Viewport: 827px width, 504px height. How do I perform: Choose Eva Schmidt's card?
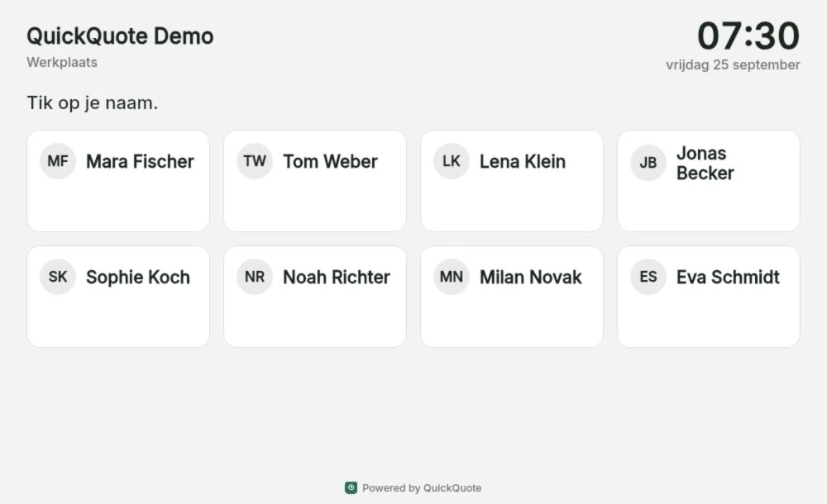709,297
